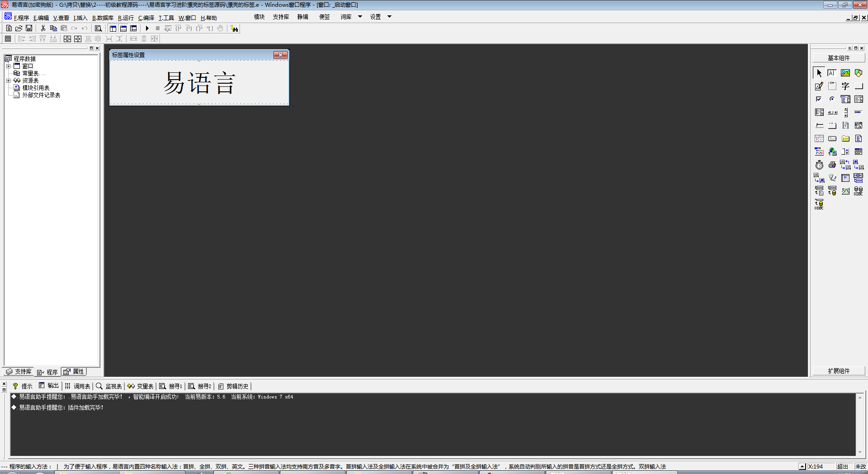This screenshot has height=474, width=868.
Task: Select the Group box component
Action: tap(832, 86)
